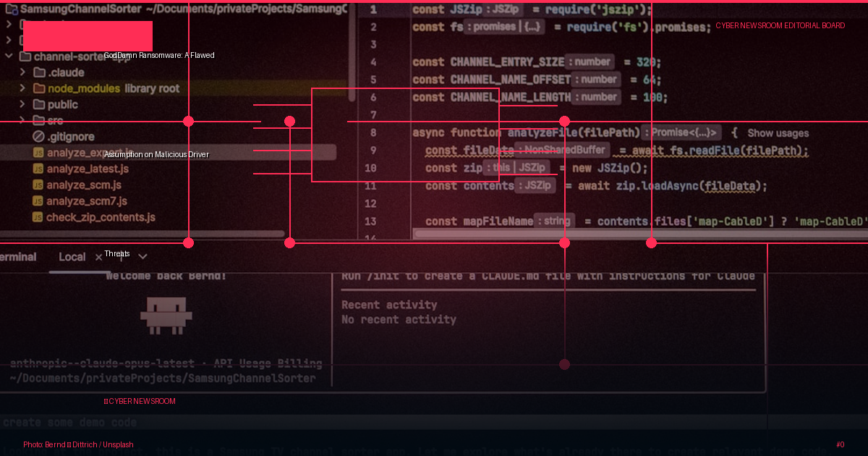
Task: Click the Terminal panel title
Action: pos(17,257)
